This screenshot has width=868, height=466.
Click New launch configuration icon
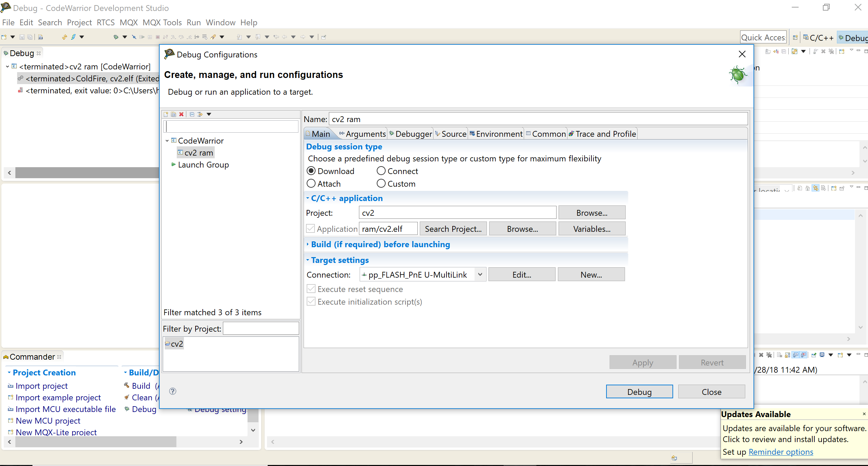pyautogui.click(x=166, y=114)
